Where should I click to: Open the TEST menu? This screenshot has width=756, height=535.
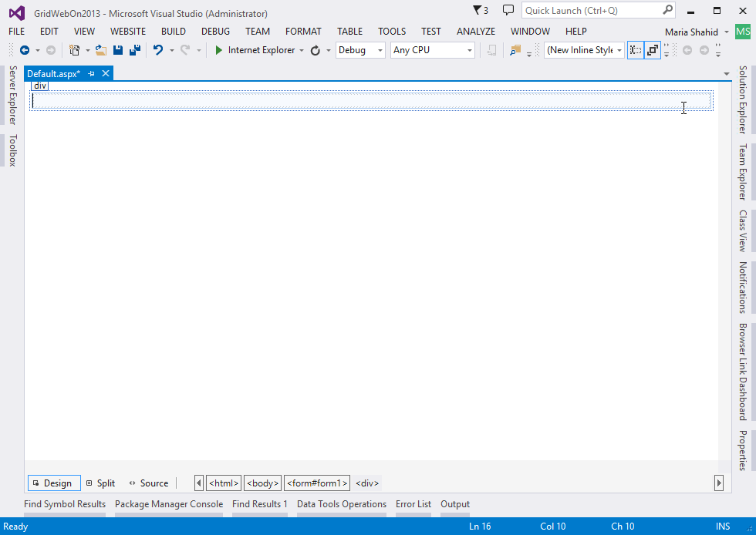click(x=431, y=32)
